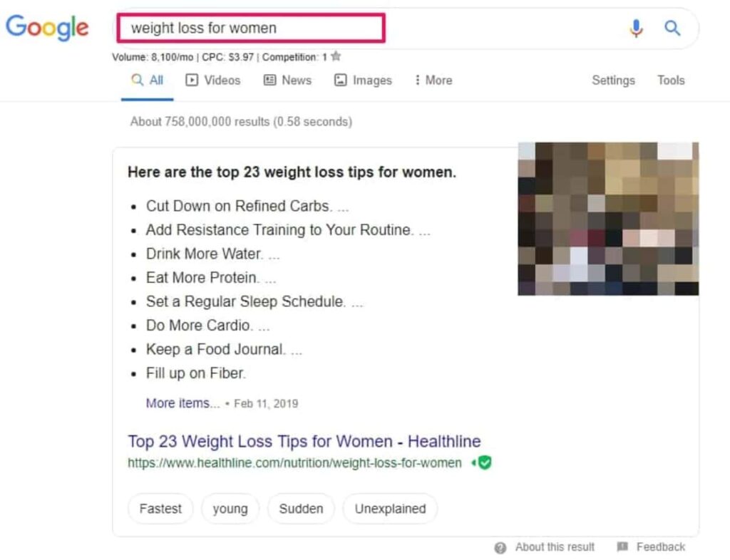Click the Google logo

(47, 28)
